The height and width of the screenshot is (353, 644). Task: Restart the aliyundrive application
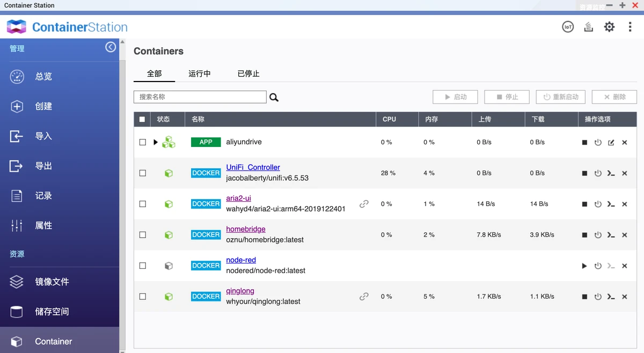point(598,143)
